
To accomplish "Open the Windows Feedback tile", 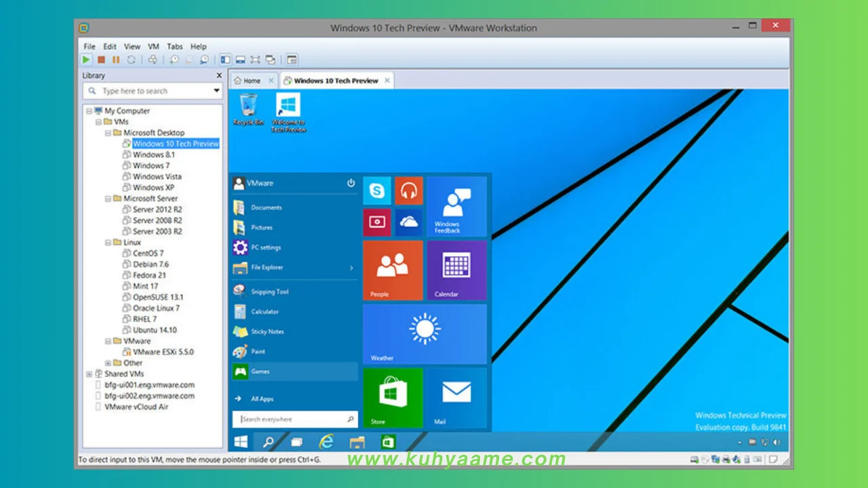I will [456, 207].
